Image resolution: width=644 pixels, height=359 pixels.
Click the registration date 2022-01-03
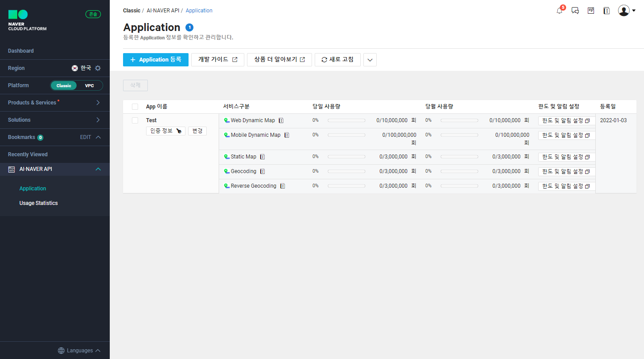(613, 120)
